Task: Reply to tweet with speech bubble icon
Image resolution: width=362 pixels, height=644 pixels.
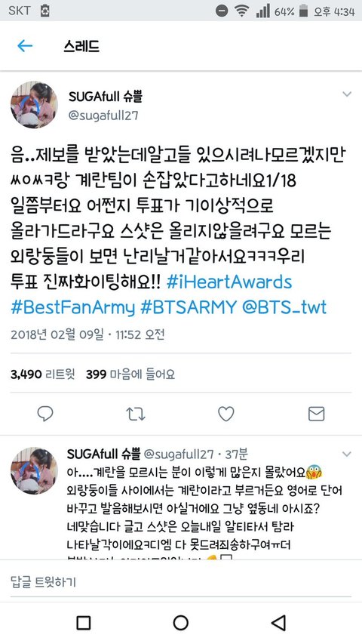Action: (45, 414)
